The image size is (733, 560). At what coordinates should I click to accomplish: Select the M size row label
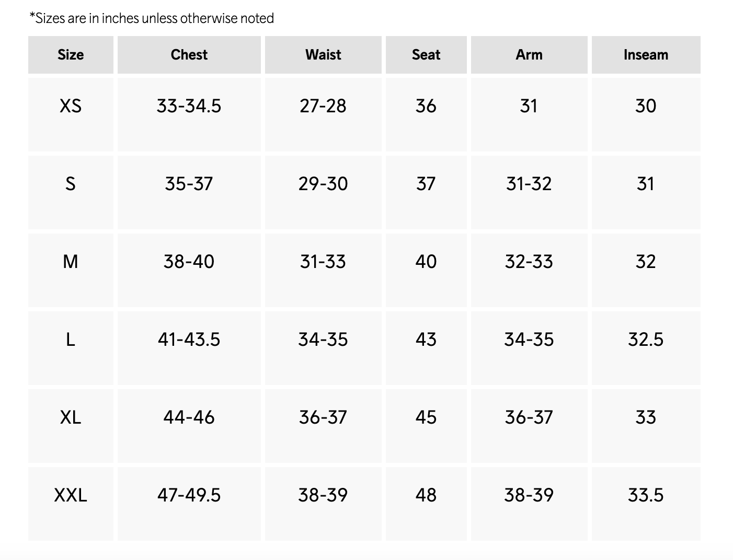pos(71,262)
